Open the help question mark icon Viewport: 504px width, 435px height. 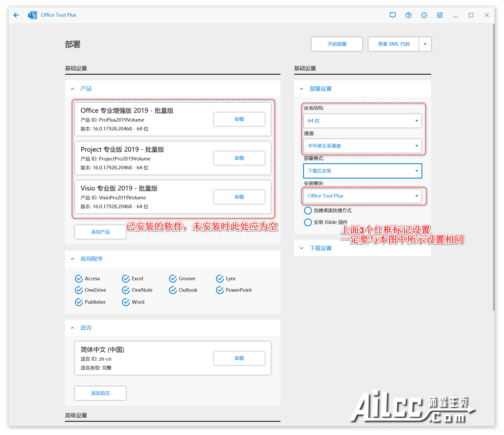408,15
